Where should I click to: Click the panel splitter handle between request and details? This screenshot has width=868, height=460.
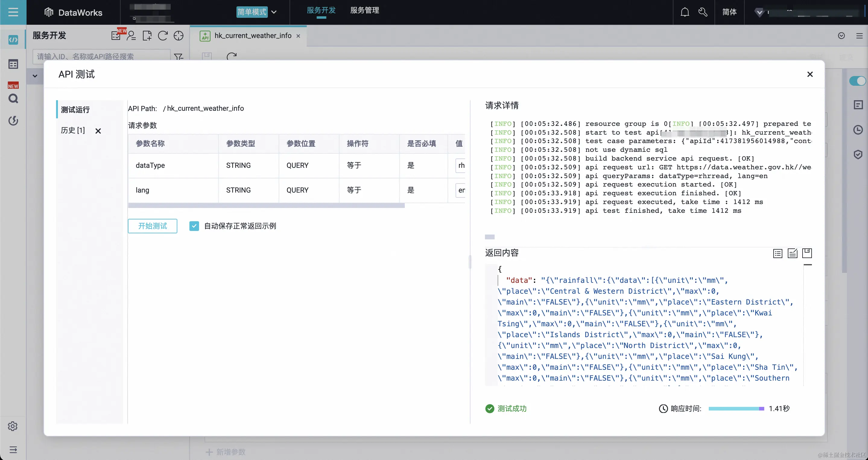point(470,262)
